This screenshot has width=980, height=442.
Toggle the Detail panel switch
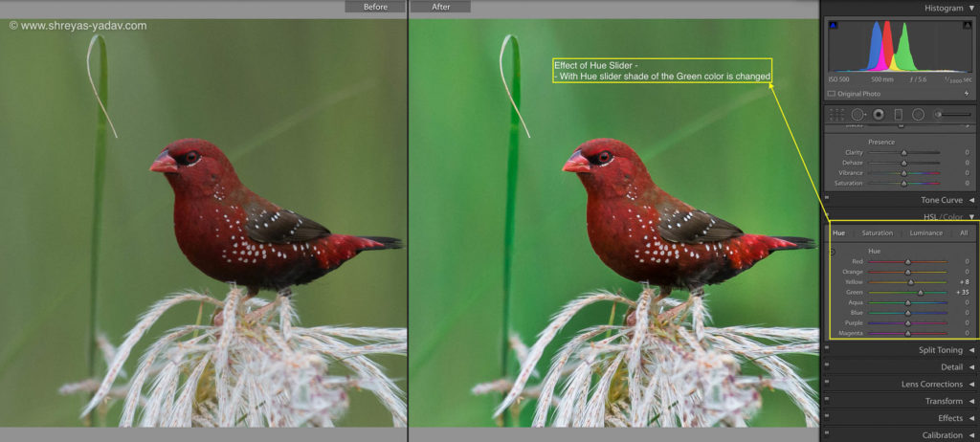pos(827,365)
